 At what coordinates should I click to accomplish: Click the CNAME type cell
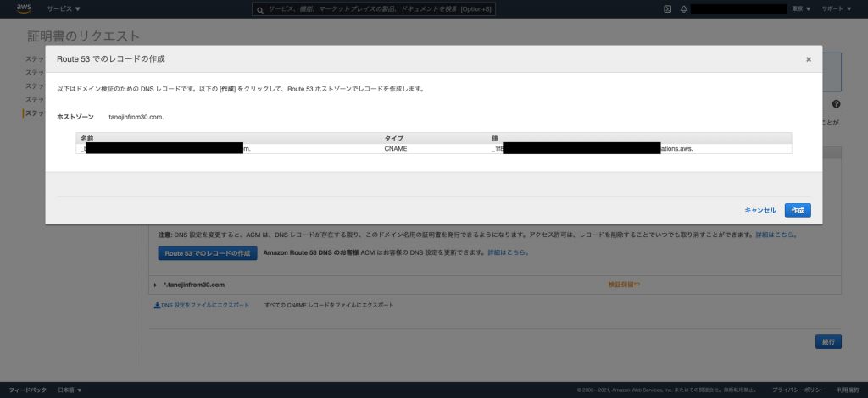pyautogui.click(x=396, y=149)
